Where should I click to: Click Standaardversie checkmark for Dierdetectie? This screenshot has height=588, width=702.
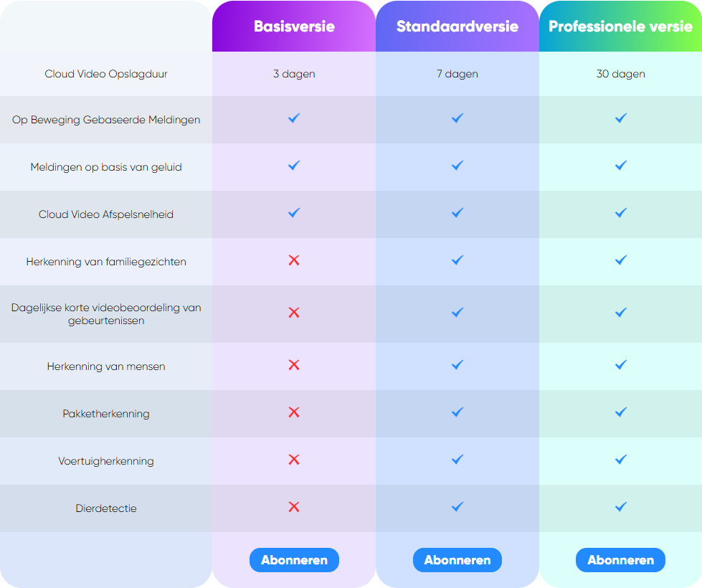pos(457,507)
